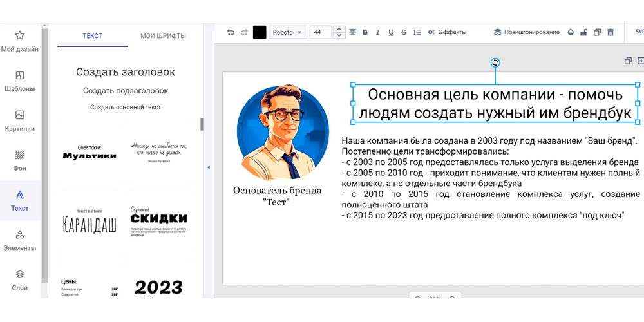Duplicate the page using canvas copy icon
This screenshot has width=644, height=322.
point(627,61)
